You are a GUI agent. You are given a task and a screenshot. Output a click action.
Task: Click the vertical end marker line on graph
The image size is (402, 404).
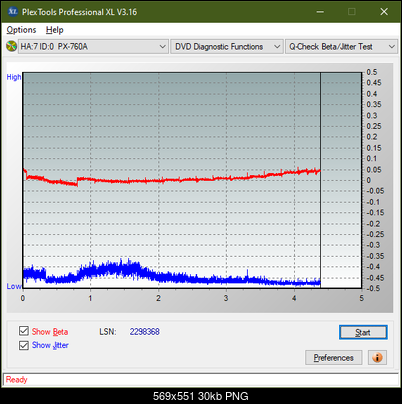(x=320, y=180)
